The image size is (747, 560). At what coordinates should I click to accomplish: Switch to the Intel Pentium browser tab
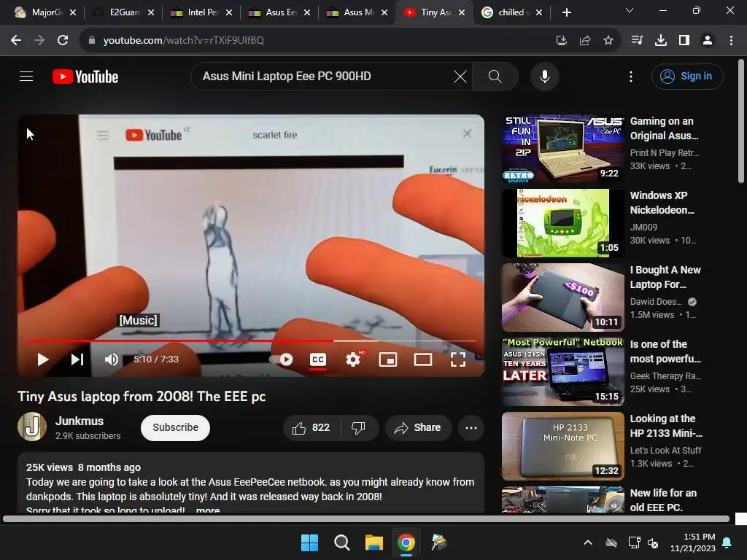pyautogui.click(x=201, y=12)
